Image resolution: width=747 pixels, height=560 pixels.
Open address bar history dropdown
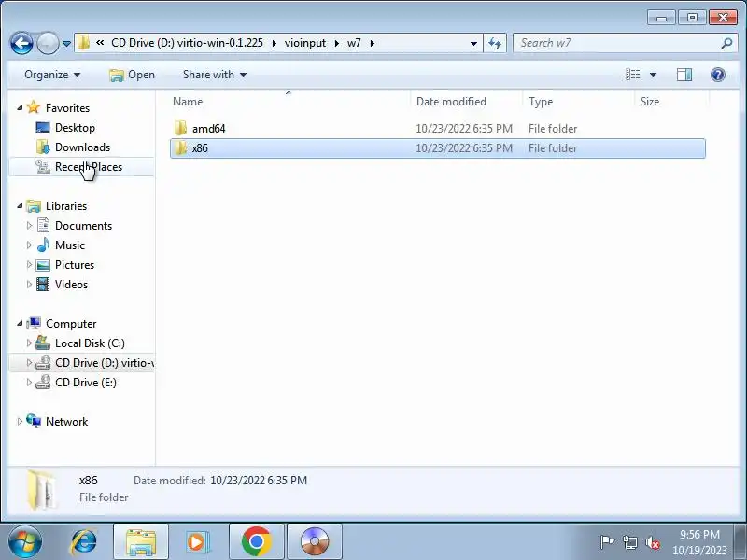click(x=473, y=43)
